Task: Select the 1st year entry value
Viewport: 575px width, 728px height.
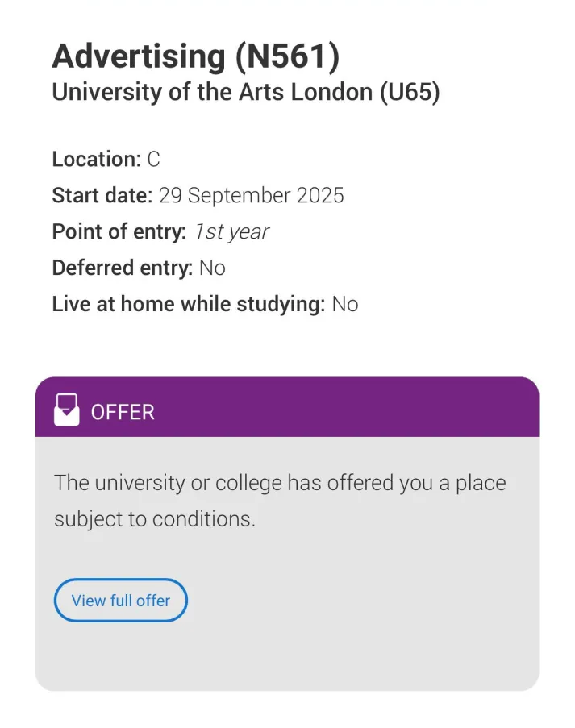Action: click(231, 232)
